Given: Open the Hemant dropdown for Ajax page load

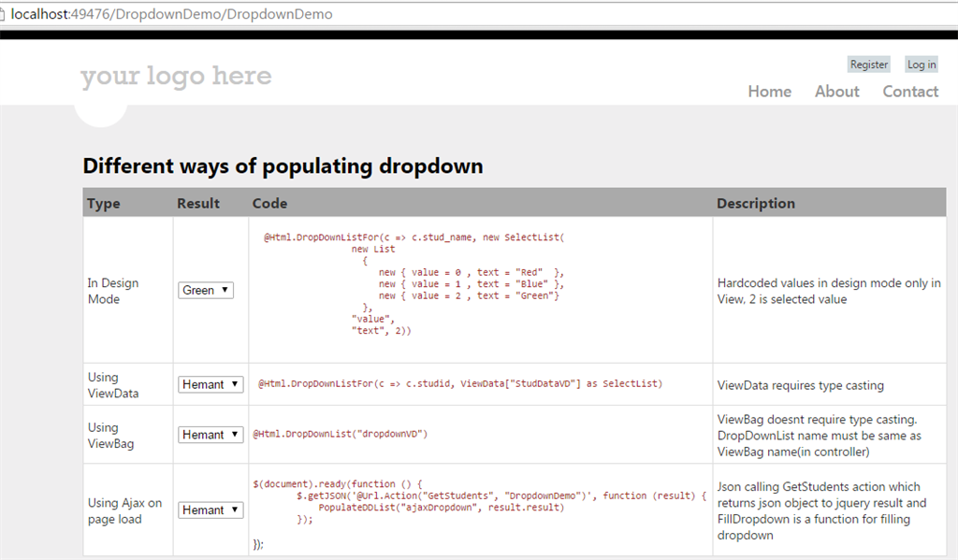Looking at the screenshot, I should 210,510.
